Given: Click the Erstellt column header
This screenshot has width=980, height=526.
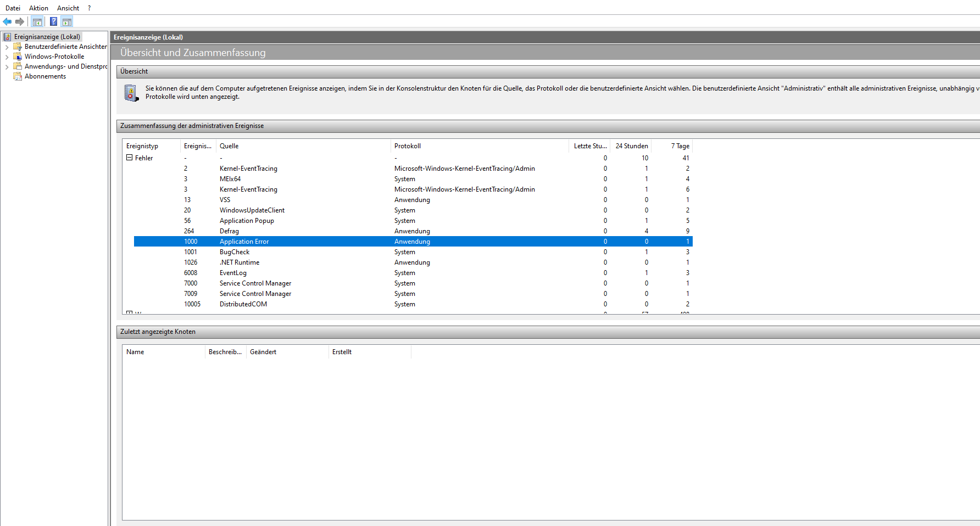Looking at the screenshot, I should (370, 352).
